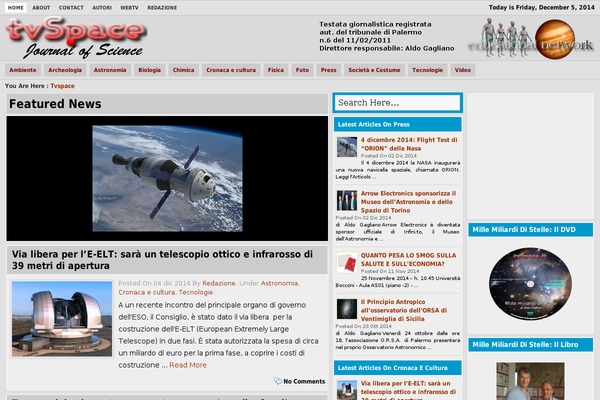Open the Foto category
This screenshot has width=600, height=400.
coord(302,70)
